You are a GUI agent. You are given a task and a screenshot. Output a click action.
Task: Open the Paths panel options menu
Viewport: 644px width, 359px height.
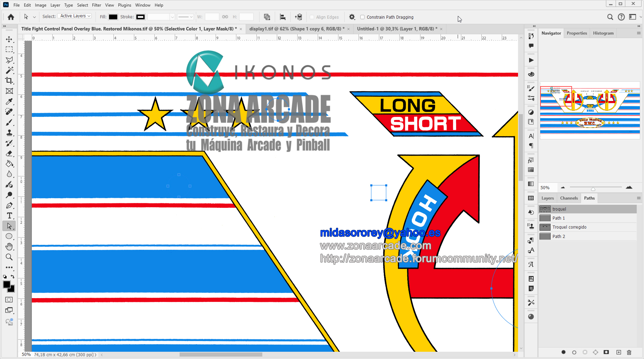click(x=638, y=198)
